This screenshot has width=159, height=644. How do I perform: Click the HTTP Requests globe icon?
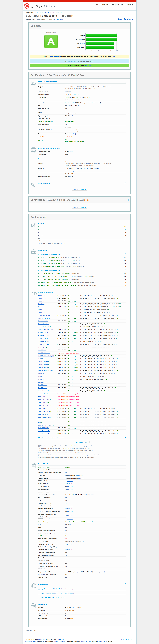[x=34, y=586]
